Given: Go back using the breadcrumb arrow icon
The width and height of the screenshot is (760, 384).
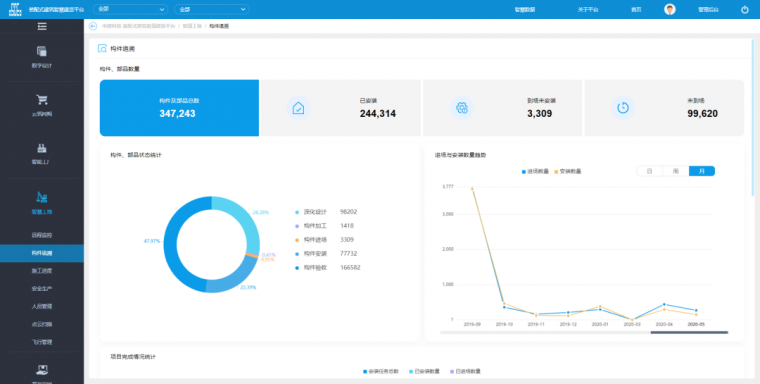Looking at the screenshot, I should point(93,26).
